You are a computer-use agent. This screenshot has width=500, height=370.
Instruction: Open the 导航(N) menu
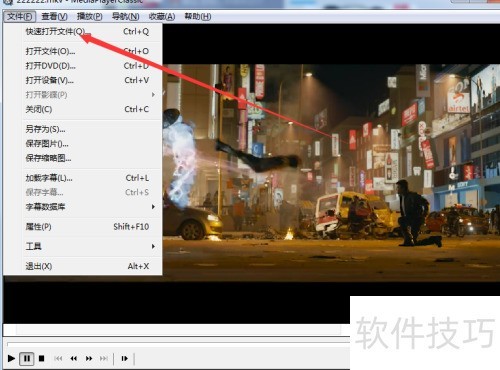pyautogui.click(x=125, y=16)
